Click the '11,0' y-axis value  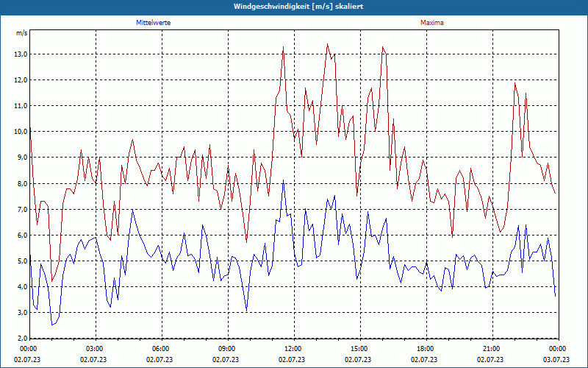(x=21, y=106)
